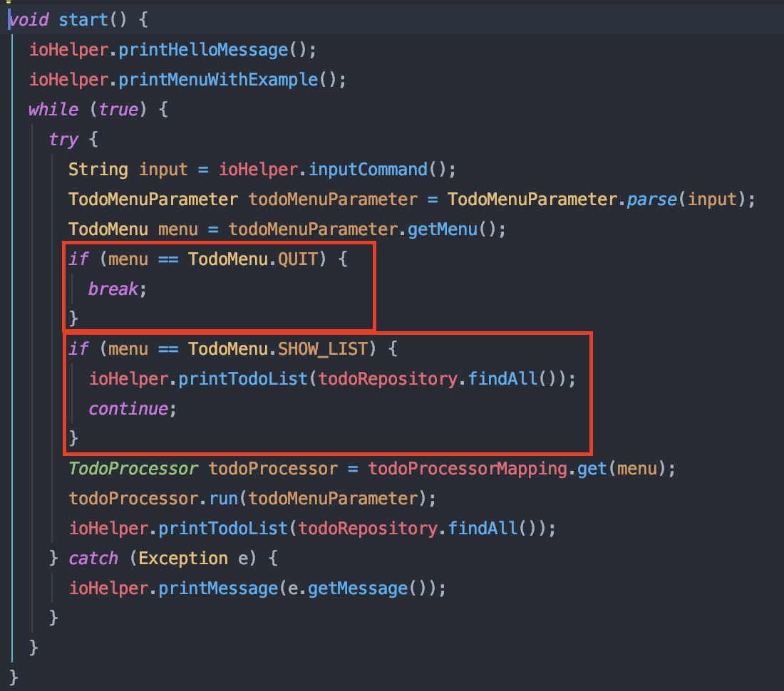Click the 'SHOW_LIST' enum constant
Viewport: 784px width, 691px height.
pos(322,349)
